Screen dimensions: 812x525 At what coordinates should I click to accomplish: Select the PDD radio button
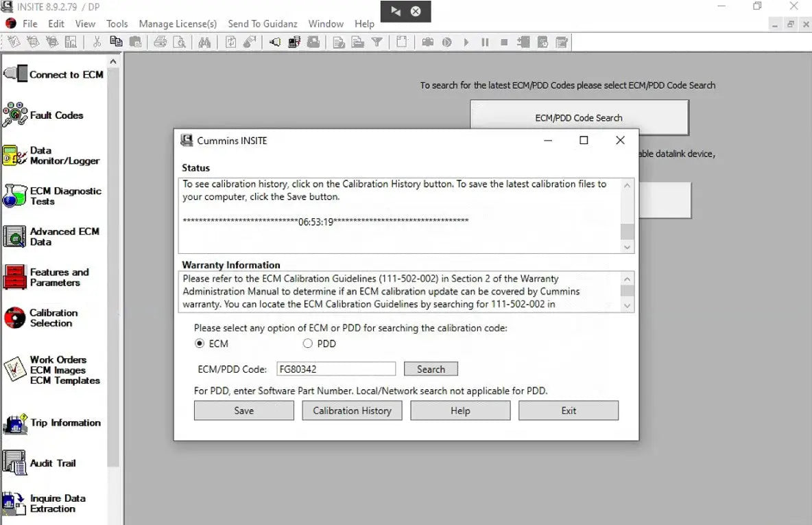pyautogui.click(x=308, y=343)
